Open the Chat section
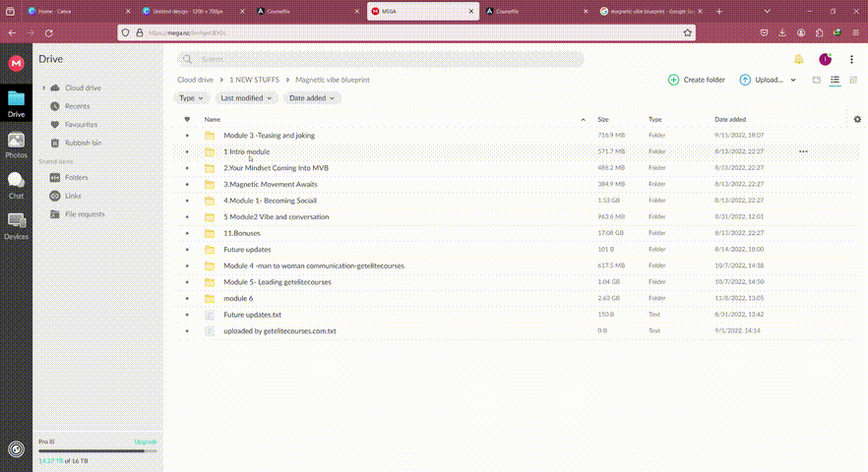This screenshot has width=868, height=472. pos(16,186)
